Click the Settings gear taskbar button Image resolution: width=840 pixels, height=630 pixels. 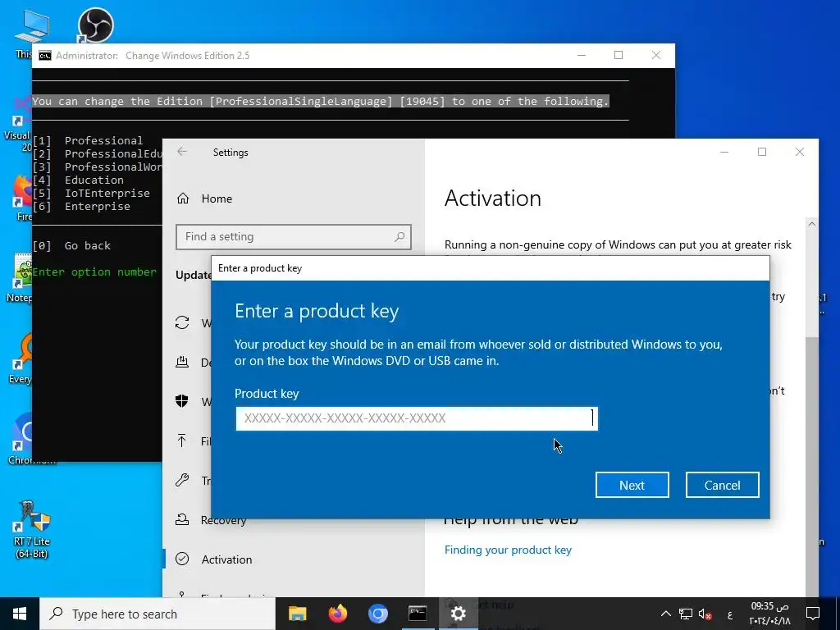click(458, 614)
